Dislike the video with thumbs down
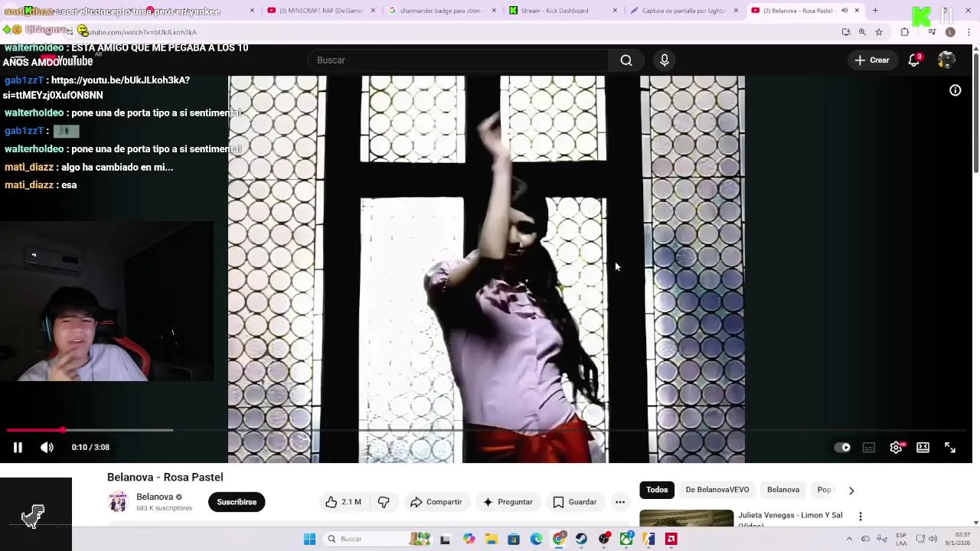Image resolution: width=980 pixels, height=551 pixels. pyautogui.click(x=384, y=502)
